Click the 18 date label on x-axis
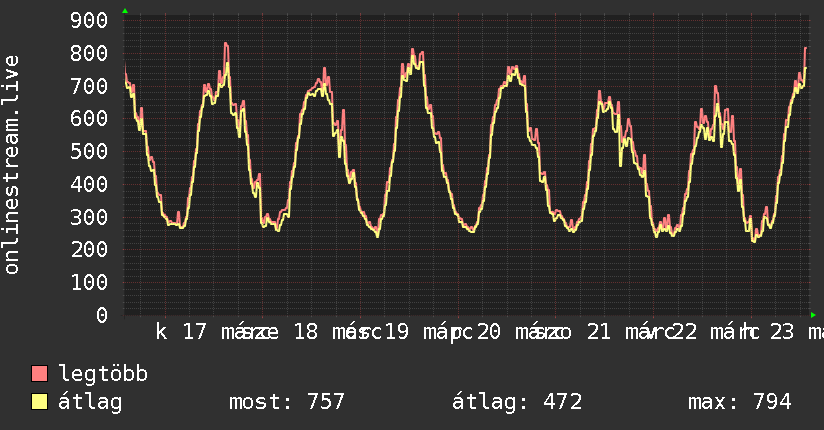824x430 pixels. (306, 332)
